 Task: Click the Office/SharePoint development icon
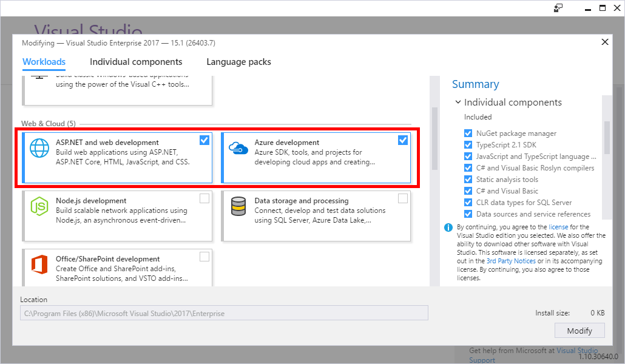[x=39, y=265]
